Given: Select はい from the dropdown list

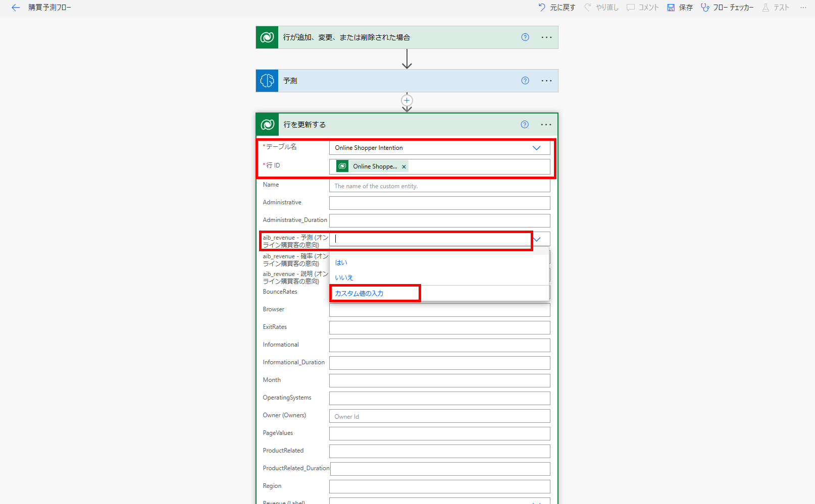Looking at the screenshot, I should tap(341, 263).
